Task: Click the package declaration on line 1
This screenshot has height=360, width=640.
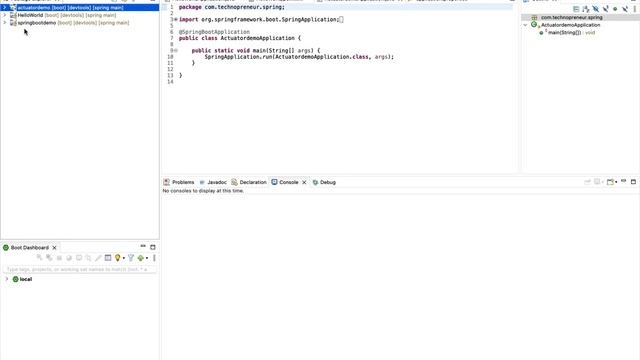Action: coord(232,7)
